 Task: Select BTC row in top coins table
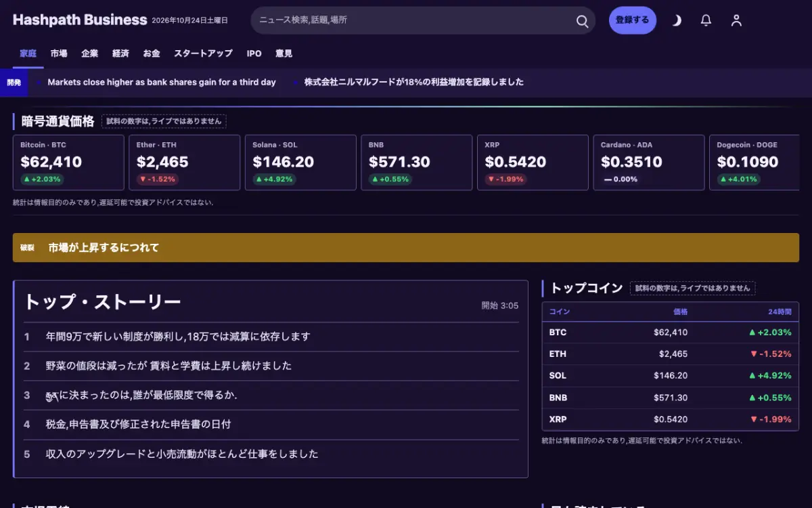[x=671, y=332]
